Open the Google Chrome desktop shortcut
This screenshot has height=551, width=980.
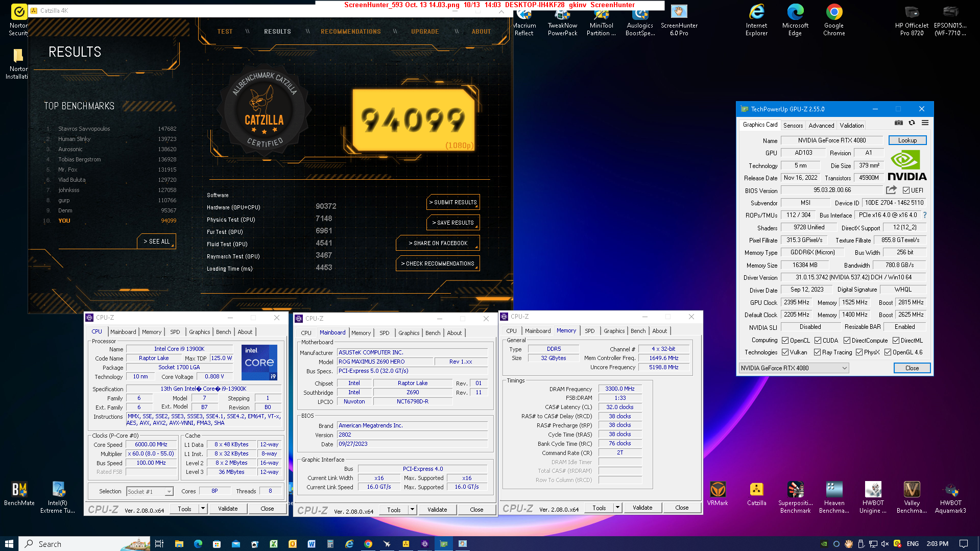[834, 20]
